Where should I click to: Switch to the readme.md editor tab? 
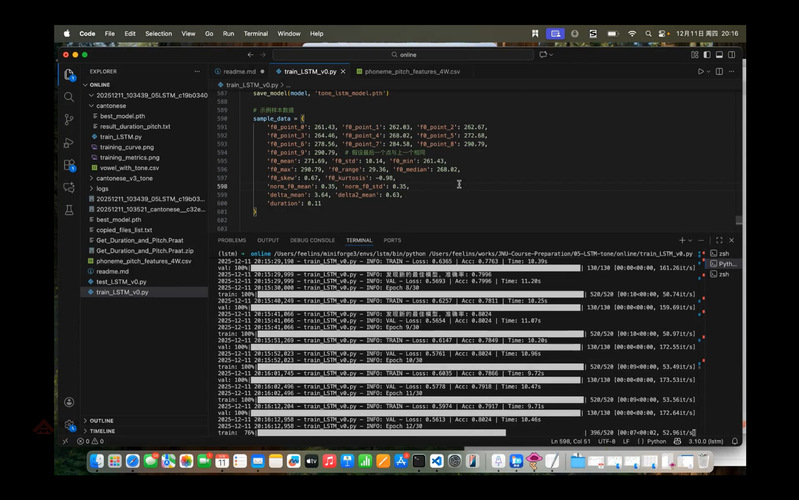click(240, 72)
